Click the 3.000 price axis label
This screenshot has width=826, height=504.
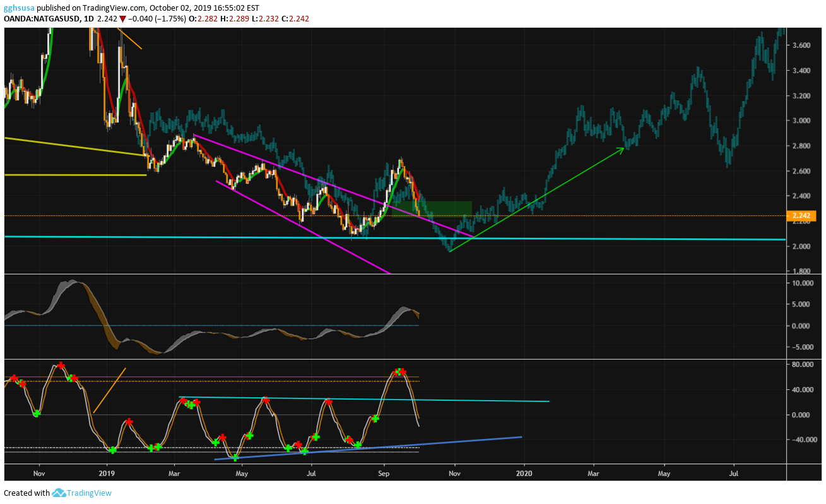(x=803, y=120)
